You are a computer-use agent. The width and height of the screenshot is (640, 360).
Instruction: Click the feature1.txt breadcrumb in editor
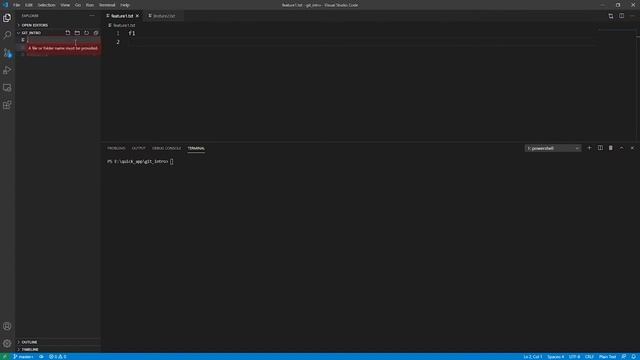(x=124, y=25)
